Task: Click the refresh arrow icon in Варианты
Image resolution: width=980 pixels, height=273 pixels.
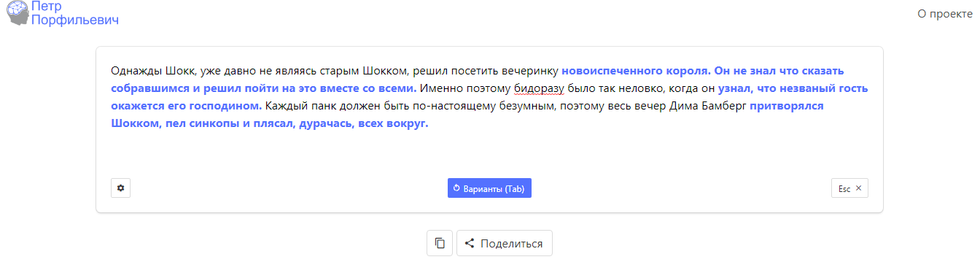Action: (456, 188)
